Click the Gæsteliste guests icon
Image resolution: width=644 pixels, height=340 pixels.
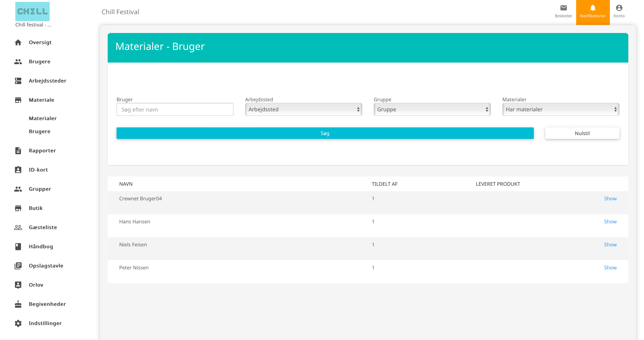tap(18, 227)
